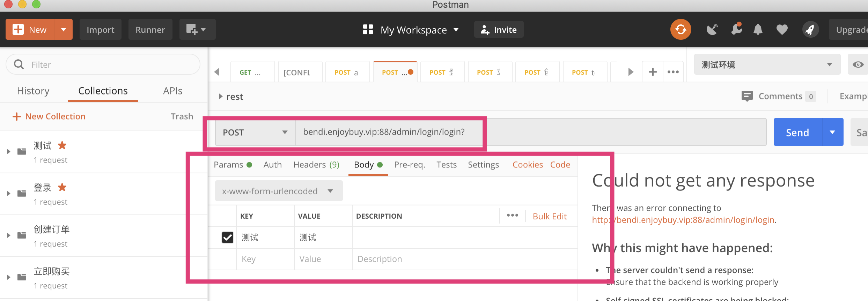Screen dimensions: 868x301
Task: Click the request URL input field
Action: [x=531, y=132]
